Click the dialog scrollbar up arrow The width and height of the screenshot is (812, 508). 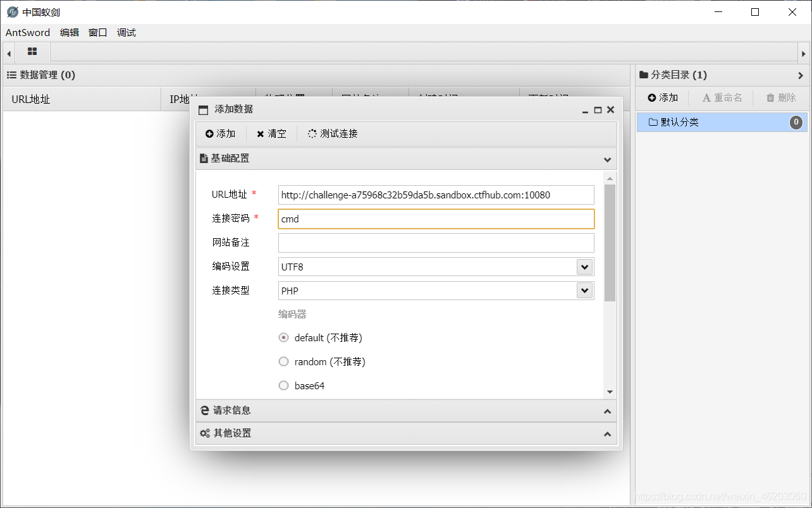[610, 179]
